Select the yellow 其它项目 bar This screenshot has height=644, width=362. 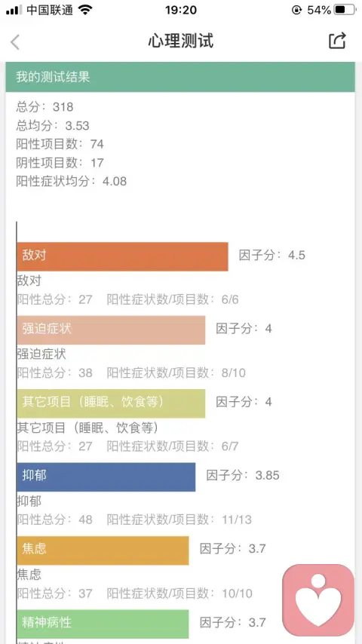point(111,403)
